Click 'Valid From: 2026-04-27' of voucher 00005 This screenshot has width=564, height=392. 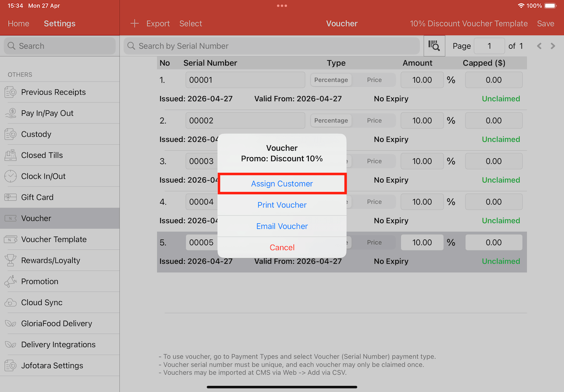(298, 261)
